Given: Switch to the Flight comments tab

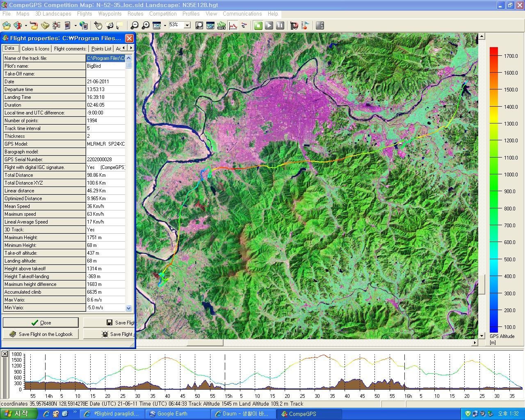Looking at the screenshot, I should pyautogui.click(x=70, y=49).
